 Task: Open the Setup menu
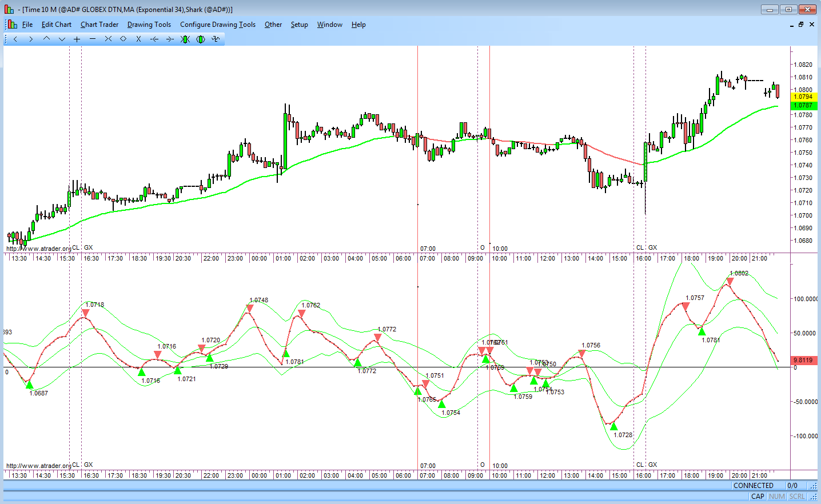tap(300, 25)
